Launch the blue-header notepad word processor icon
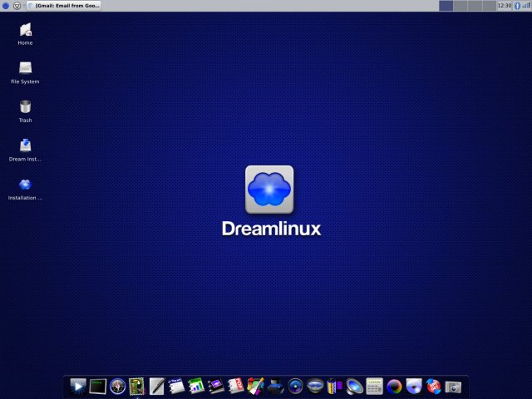The image size is (532, 399). click(x=176, y=387)
